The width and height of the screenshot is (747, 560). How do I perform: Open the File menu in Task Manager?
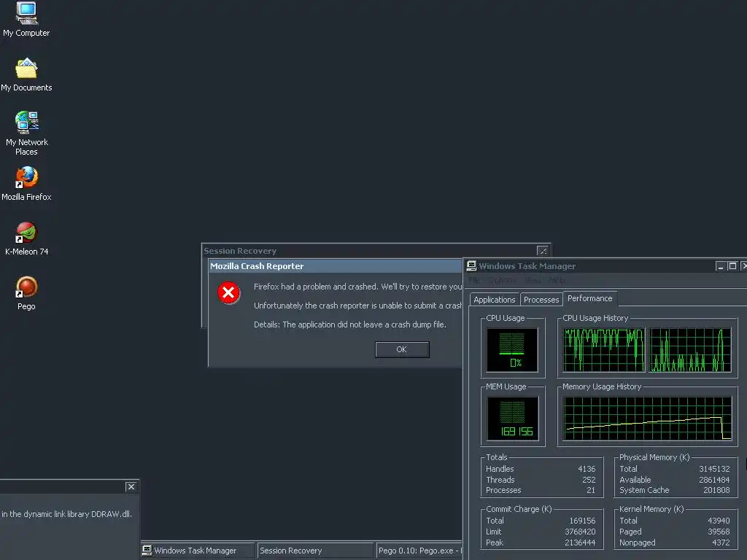point(474,281)
